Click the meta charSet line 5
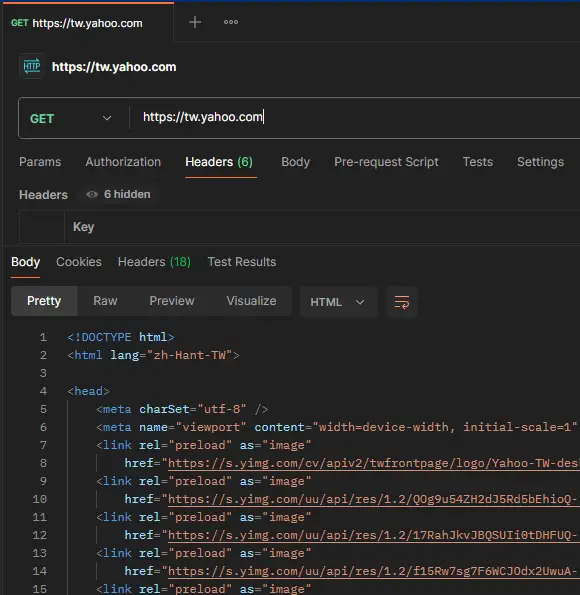Viewport: 580px width, 595px height. coord(182,409)
